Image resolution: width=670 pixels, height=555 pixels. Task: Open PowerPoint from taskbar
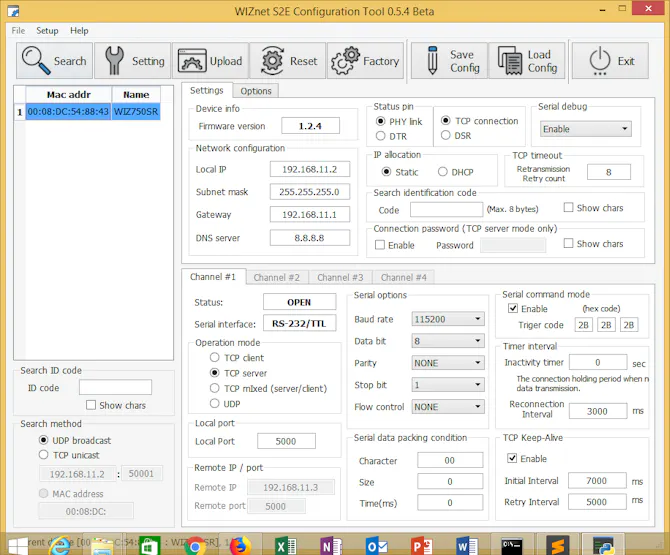(422, 546)
